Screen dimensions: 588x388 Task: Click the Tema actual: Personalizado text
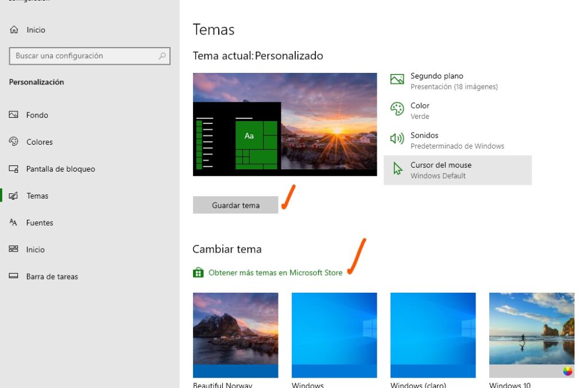pyautogui.click(x=258, y=56)
